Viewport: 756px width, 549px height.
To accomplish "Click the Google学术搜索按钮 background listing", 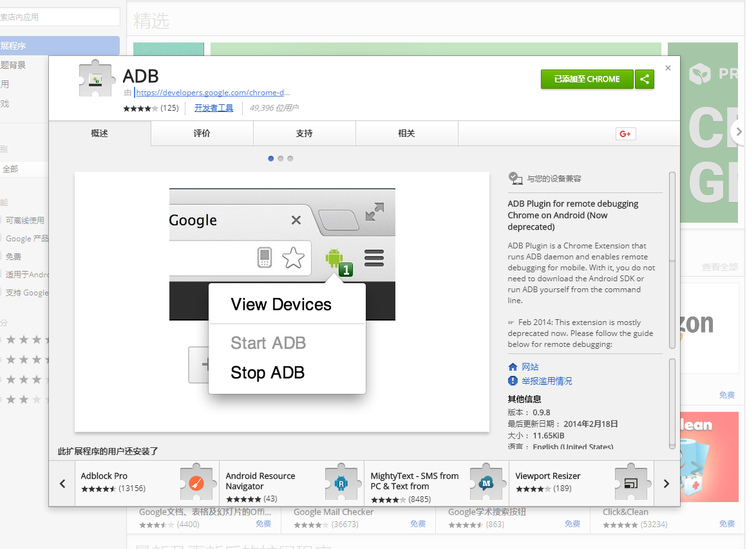I will pyautogui.click(x=513, y=519).
